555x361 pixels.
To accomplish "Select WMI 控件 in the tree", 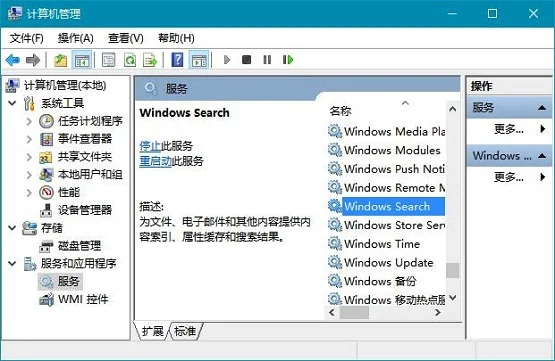I will (x=83, y=299).
